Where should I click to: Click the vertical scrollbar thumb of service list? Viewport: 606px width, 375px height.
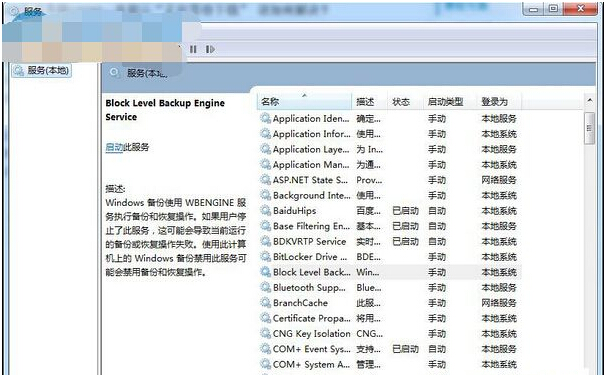click(x=590, y=128)
